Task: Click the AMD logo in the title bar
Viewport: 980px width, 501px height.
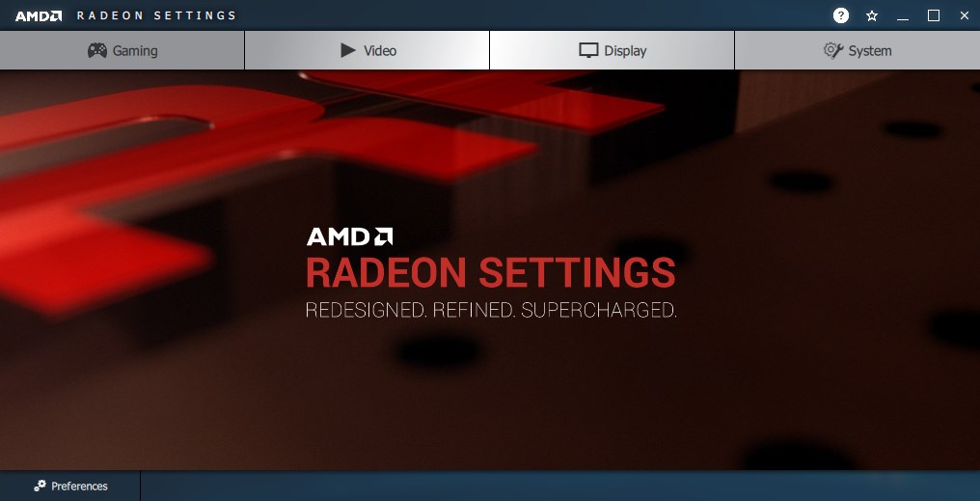Action: [39, 15]
